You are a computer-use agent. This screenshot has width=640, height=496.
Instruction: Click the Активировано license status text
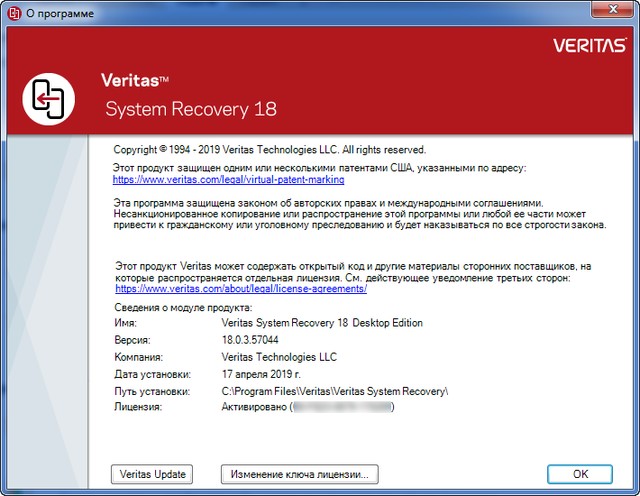pos(254,408)
